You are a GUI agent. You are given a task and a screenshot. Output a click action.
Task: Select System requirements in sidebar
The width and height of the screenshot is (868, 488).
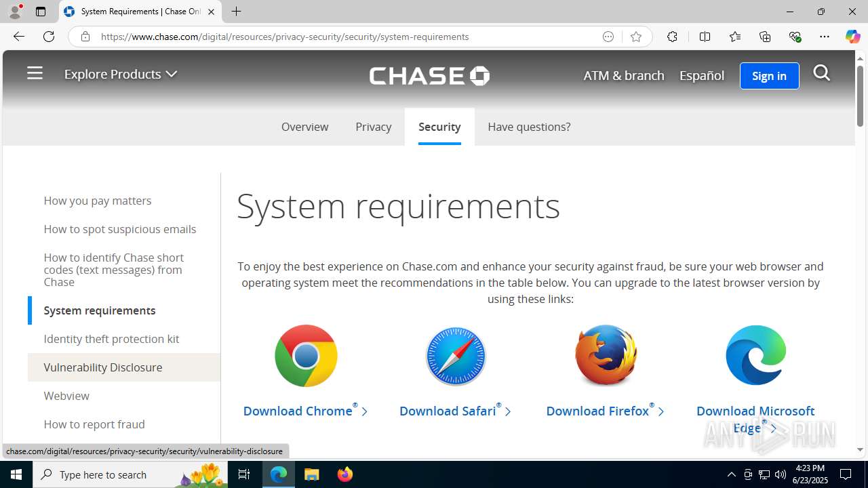(x=100, y=310)
